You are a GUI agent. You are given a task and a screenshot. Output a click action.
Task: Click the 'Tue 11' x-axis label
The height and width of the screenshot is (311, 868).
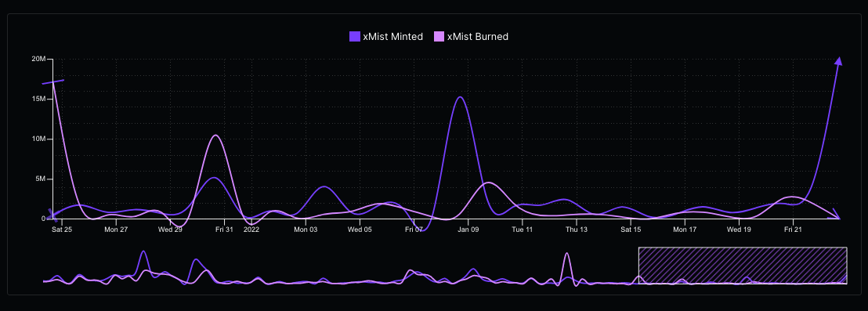[522, 229]
